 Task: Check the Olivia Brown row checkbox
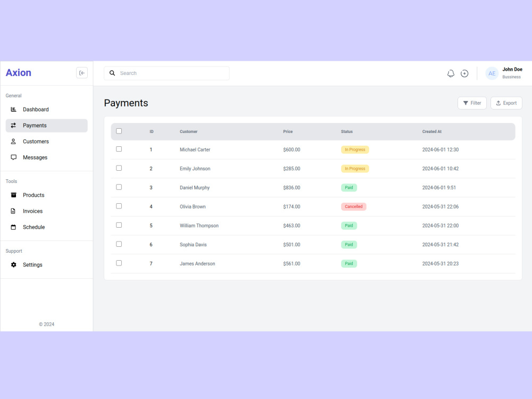[119, 206]
